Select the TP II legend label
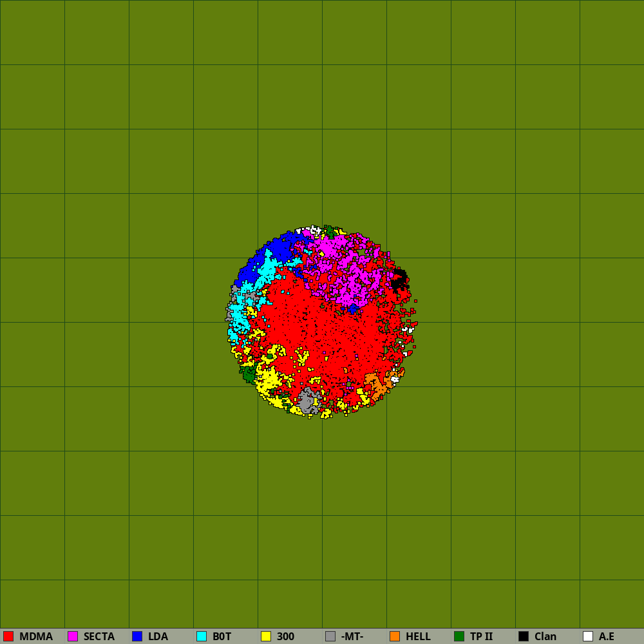This screenshot has width=644, height=644. point(481,637)
